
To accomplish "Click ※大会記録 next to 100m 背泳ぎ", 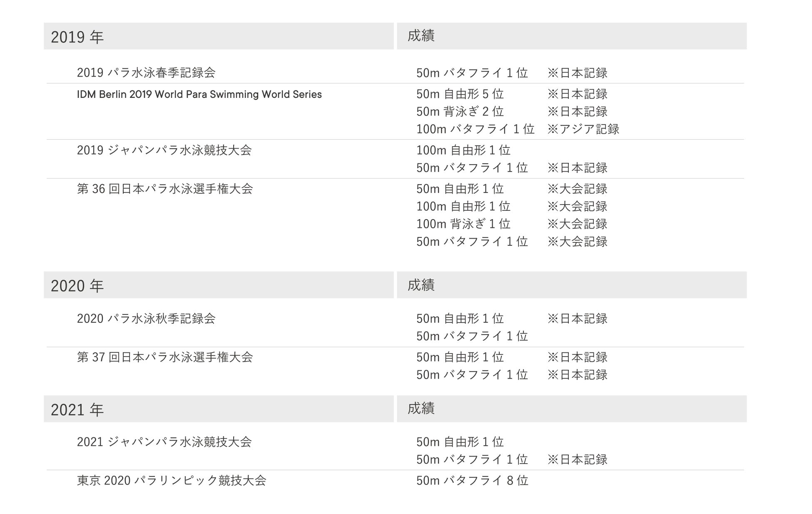I will [x=578, y=224].
